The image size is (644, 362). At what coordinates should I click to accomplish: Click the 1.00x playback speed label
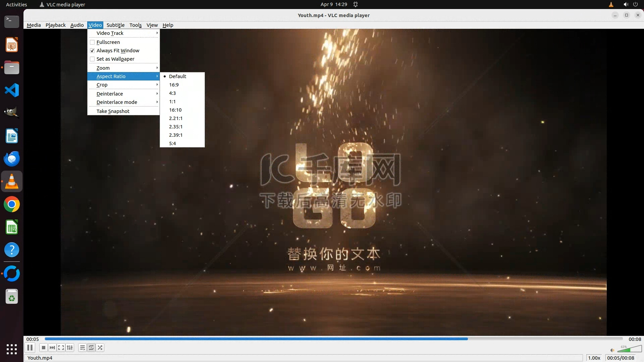(x=594, y=358)
